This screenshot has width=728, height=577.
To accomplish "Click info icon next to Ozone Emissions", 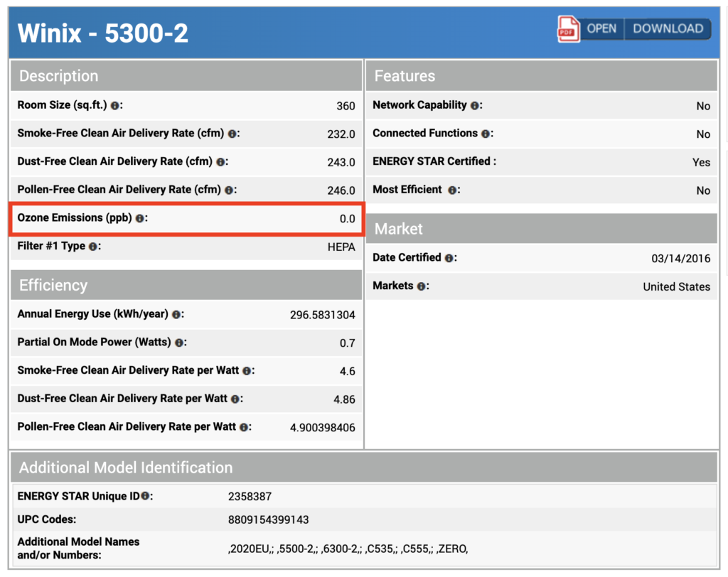I will click(x=139, y=219).
